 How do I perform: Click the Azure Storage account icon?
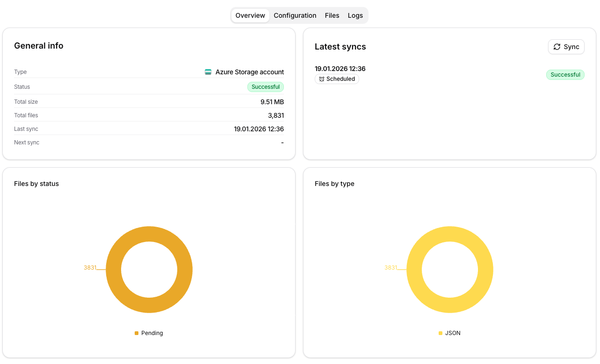[208, 72]
